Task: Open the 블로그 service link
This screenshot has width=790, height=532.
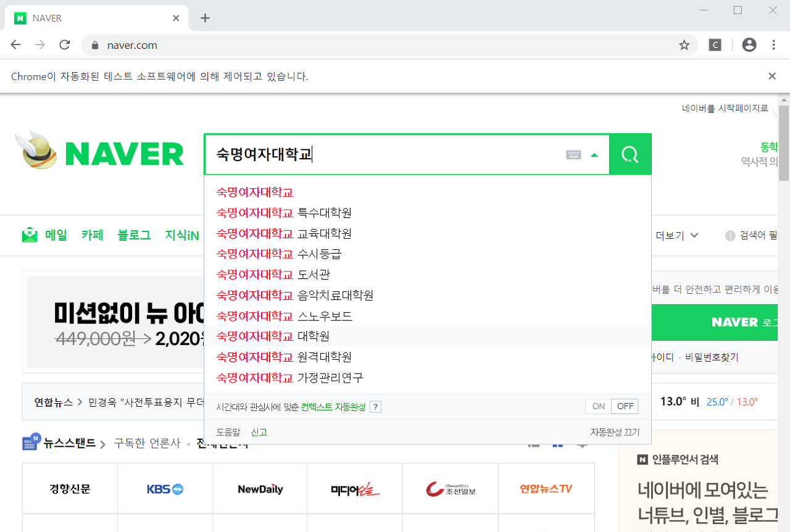Action: [x=134, y=235]
